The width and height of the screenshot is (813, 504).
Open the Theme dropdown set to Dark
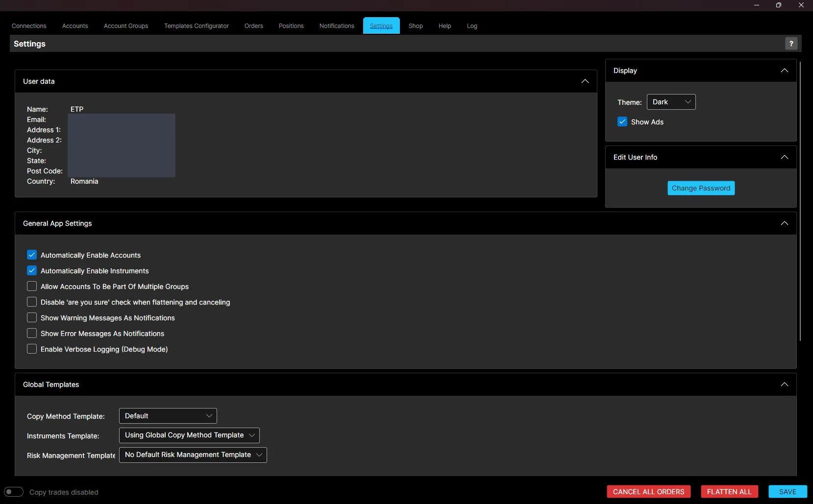click(x=671, y=102)
